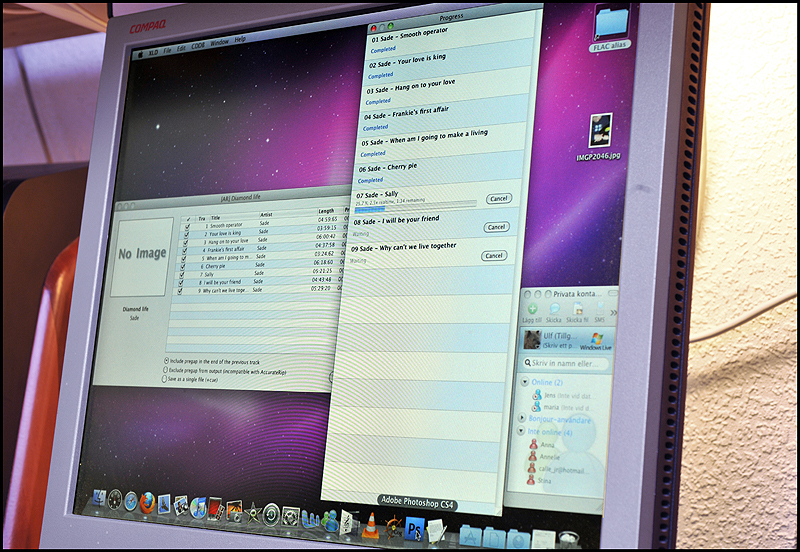The width and height of the screenshot is (800, 552).
Task: Cancel ripping of 07 Sade - Sally
Action: tap(498, 198)
